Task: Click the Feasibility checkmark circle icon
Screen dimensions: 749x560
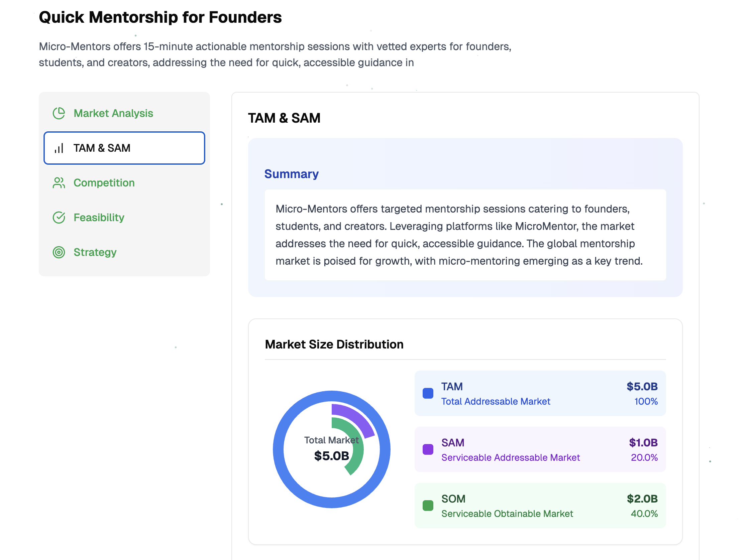Action: pos(59,218)
